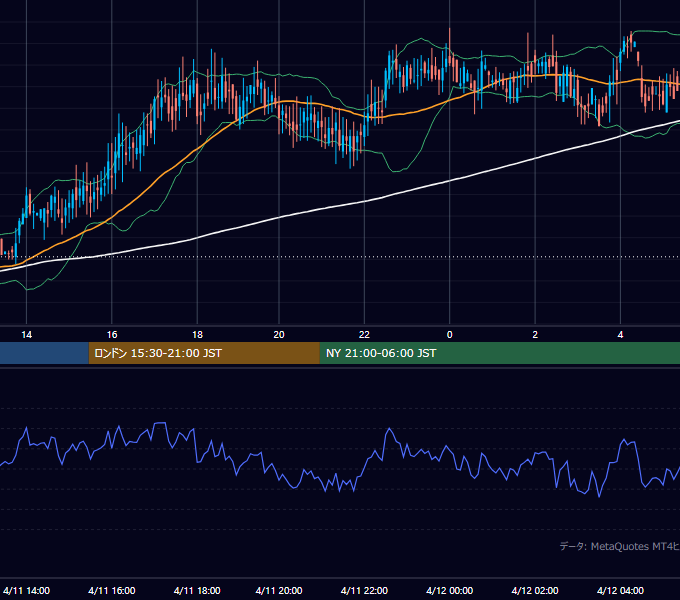
Task: Click the hour label 4 under the price chart
Action: point(621,335)
